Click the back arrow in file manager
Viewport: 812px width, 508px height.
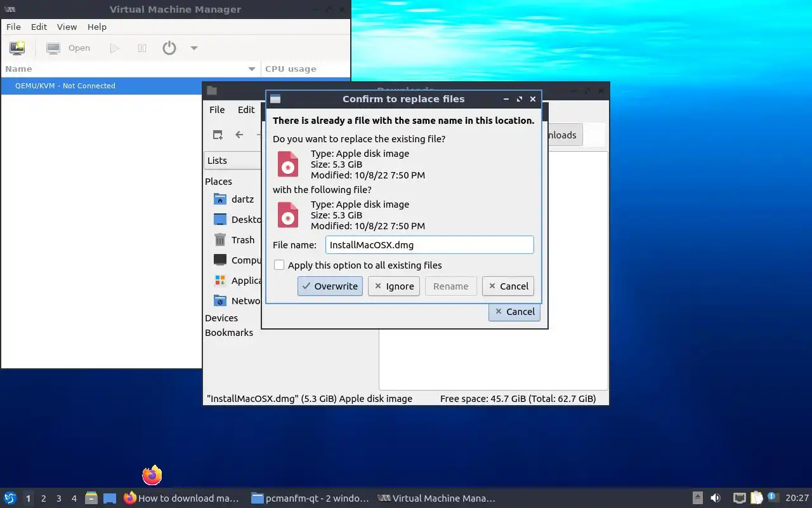point(239,135)
